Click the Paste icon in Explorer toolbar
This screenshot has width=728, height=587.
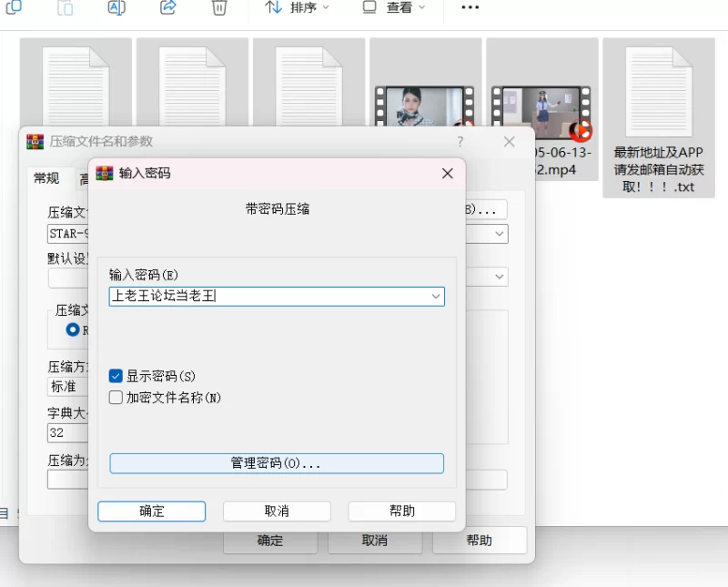[x=65, y=7]
